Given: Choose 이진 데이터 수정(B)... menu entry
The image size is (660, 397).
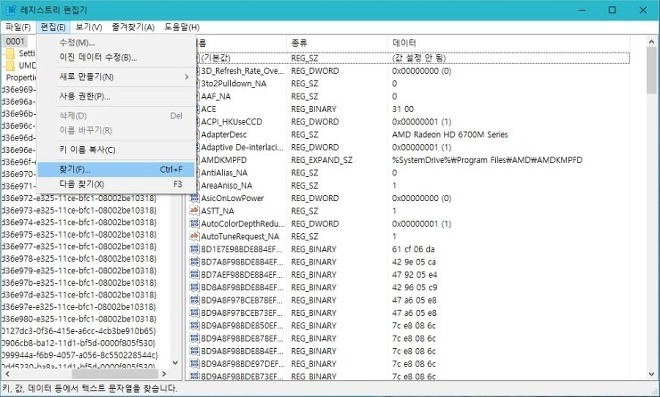Looking at the screenshot, I should click(116, 57).
